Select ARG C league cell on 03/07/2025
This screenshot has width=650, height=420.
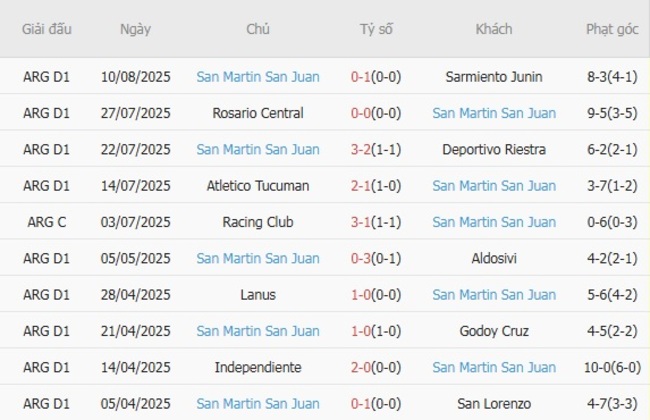47,222
